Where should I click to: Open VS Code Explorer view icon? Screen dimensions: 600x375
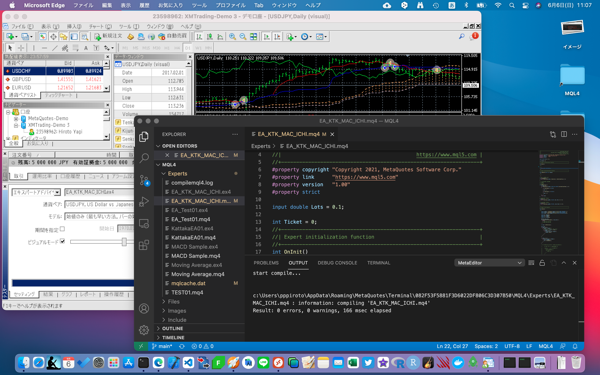click(144, 137)
